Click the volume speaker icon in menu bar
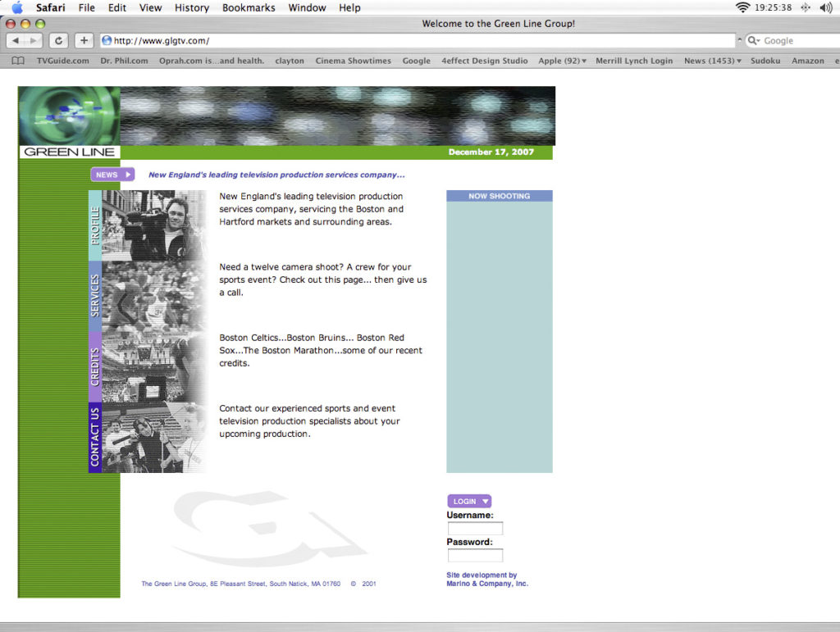The image size is (840, 632). pyautogui.click(x=825, y=7)
